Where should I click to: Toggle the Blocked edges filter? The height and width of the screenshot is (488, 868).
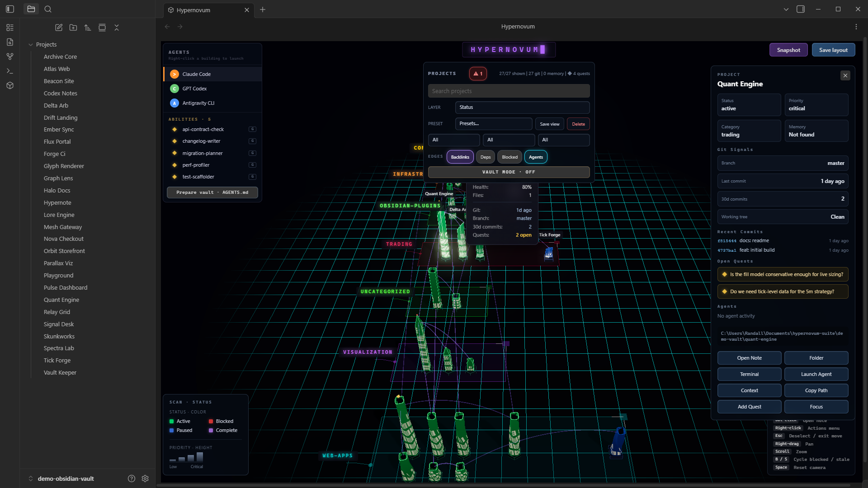point(510,157)
